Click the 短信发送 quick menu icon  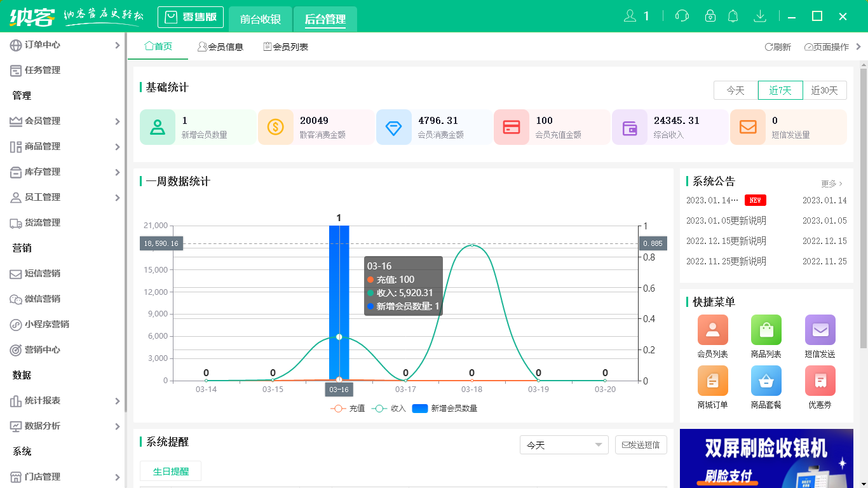click(820, 330)
